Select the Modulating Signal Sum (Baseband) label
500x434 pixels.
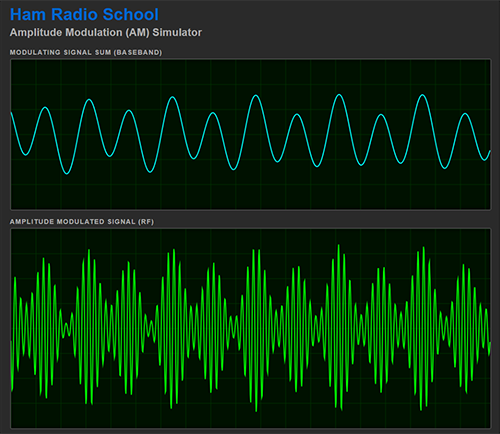pos(86,52)
